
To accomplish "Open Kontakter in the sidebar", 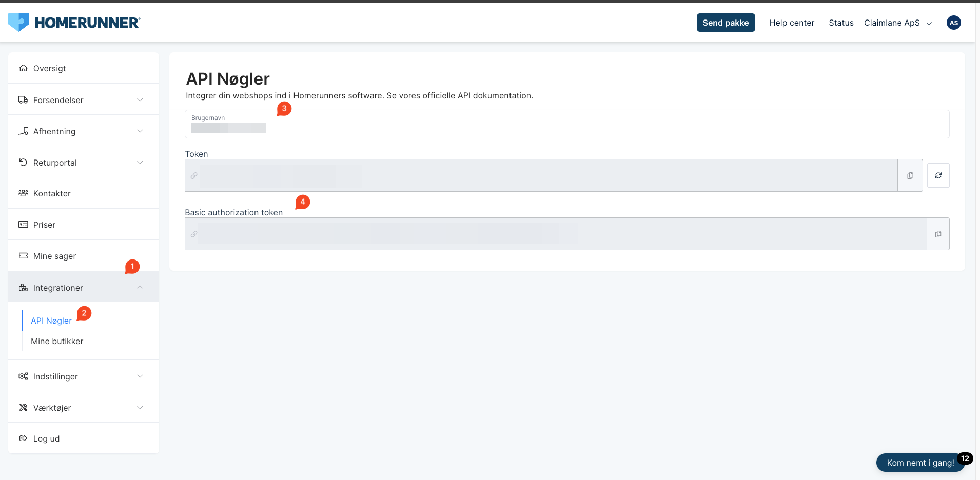I will pos(84,193).
